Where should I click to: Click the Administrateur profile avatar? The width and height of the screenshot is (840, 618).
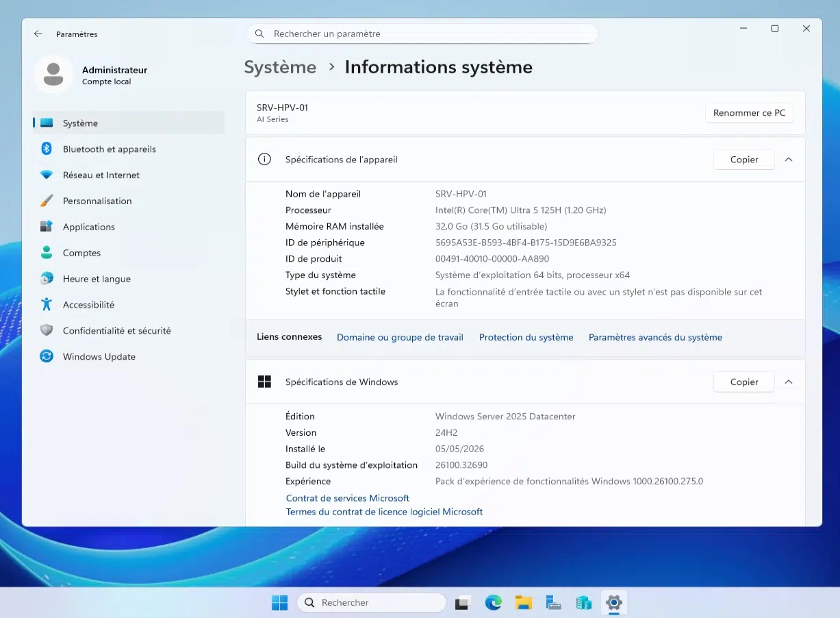53,74
